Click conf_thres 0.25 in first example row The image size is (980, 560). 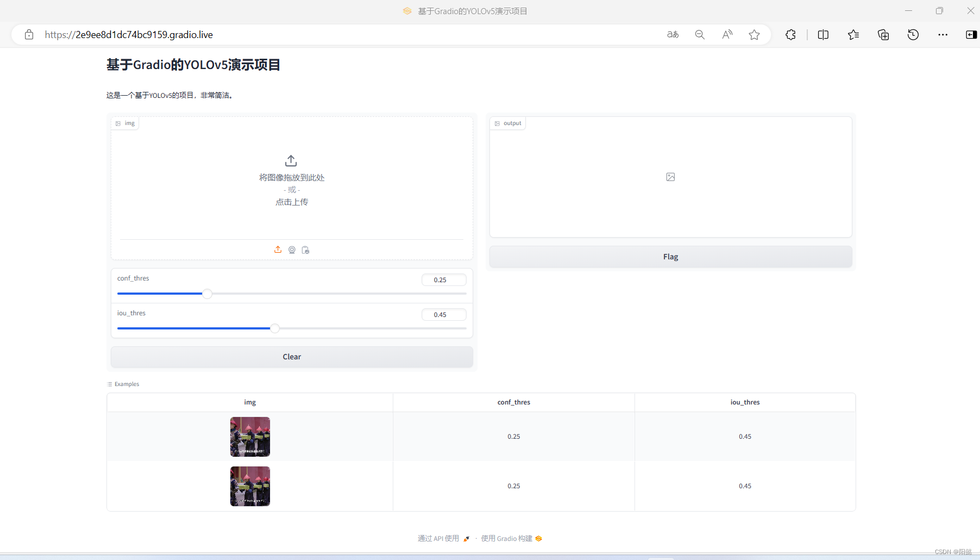pos(514,437)
